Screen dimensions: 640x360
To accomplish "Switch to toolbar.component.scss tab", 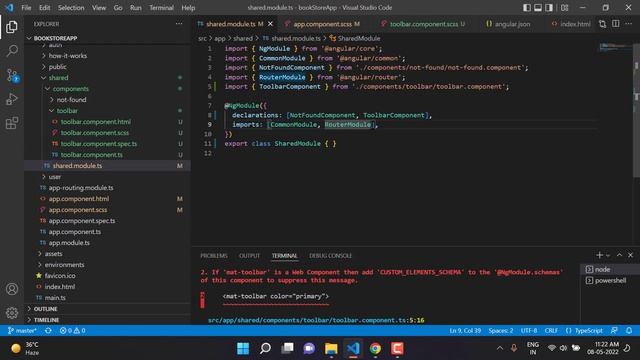I will click(x=422, y=24).
